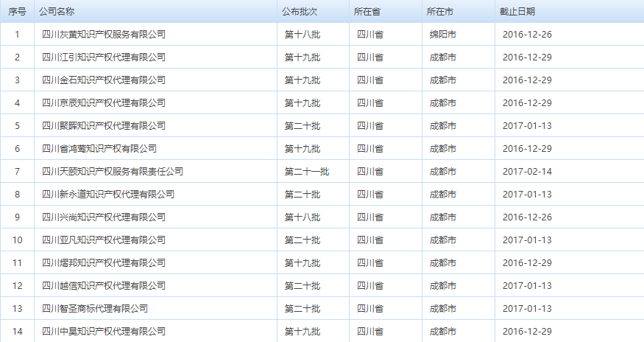The width and height of the screenshot is (644, 342).
Task: Select 四川江引知识产权代理有限公司
Action: tap(104, 57)
